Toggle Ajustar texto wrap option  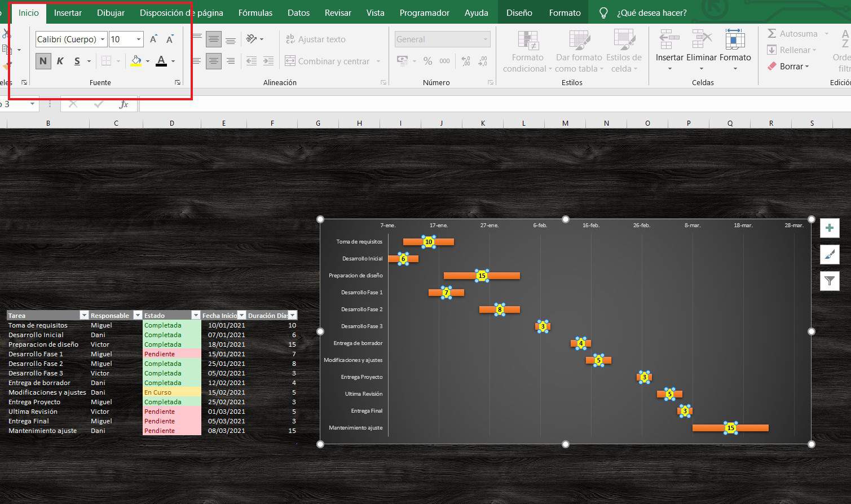(x=316, y=39)
